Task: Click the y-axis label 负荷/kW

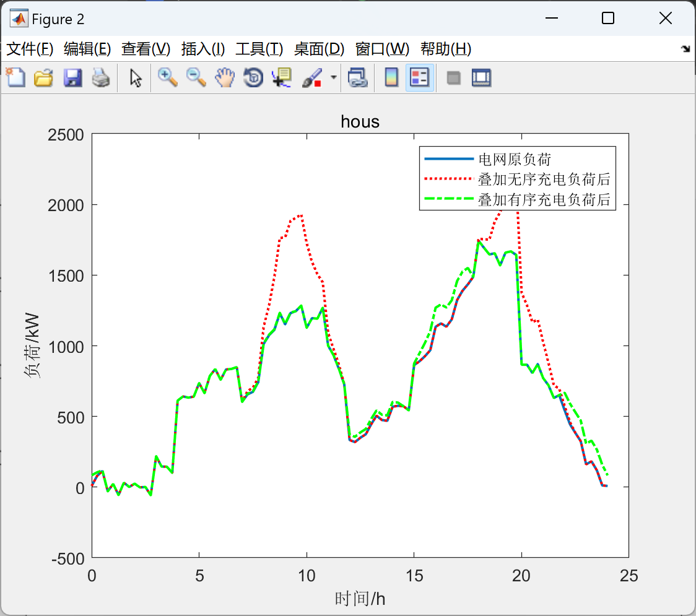Action: click(32, 345)
